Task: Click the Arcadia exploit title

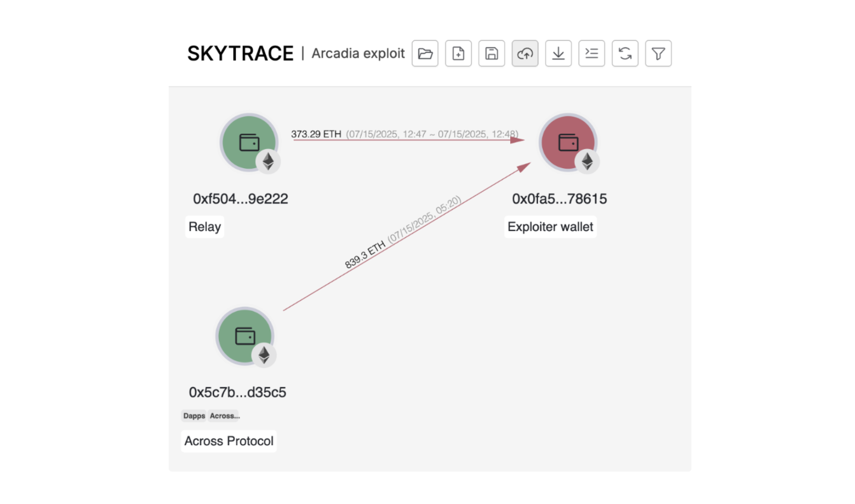Action: click(358, 53)
